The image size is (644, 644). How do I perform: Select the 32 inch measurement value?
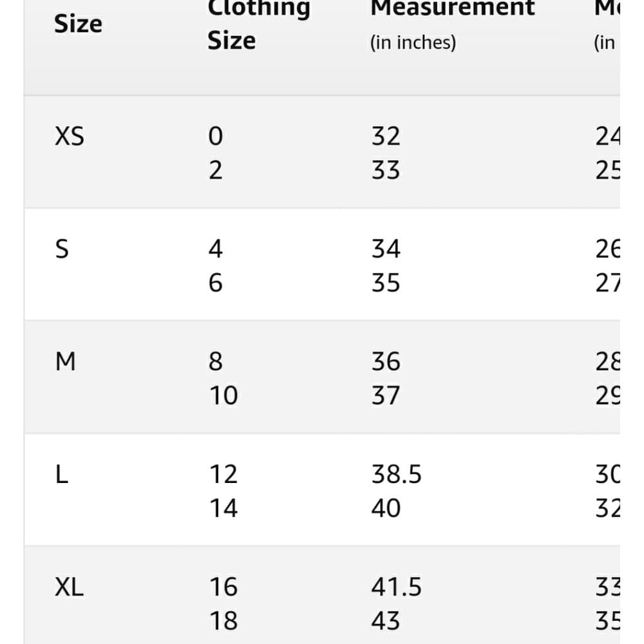pos(386,136)
